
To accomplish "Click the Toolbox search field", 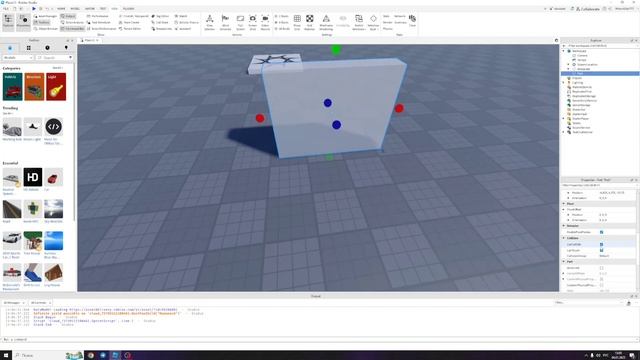I will coord(54,58).
